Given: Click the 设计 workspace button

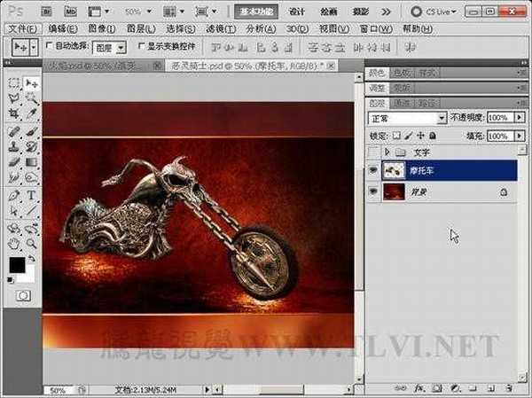Looking at the screenshot, I should 298,12.
